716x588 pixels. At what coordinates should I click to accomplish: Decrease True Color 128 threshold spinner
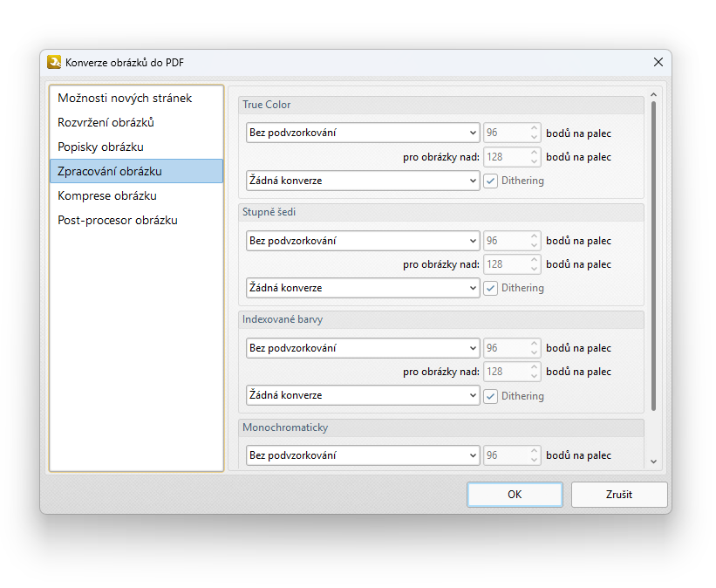click(x=535, y=161)
